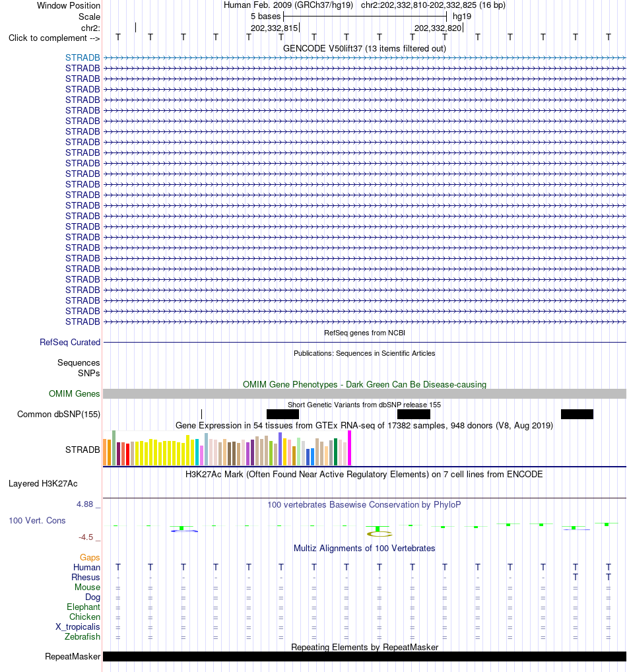Viewport: 627px width, 672px height.
Task: Click the leftmost black dbSNP variant block
Action: (x=283, y=414)
